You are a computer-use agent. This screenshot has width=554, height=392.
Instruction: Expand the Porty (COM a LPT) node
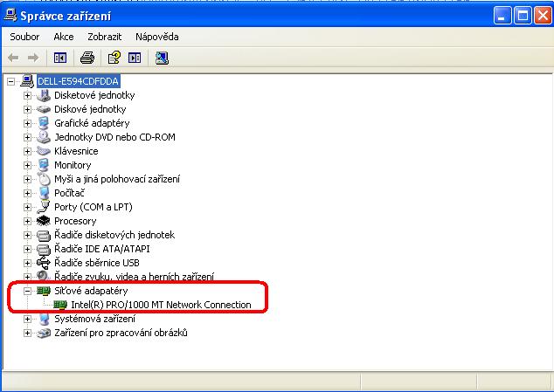click(x=27, y=207)
